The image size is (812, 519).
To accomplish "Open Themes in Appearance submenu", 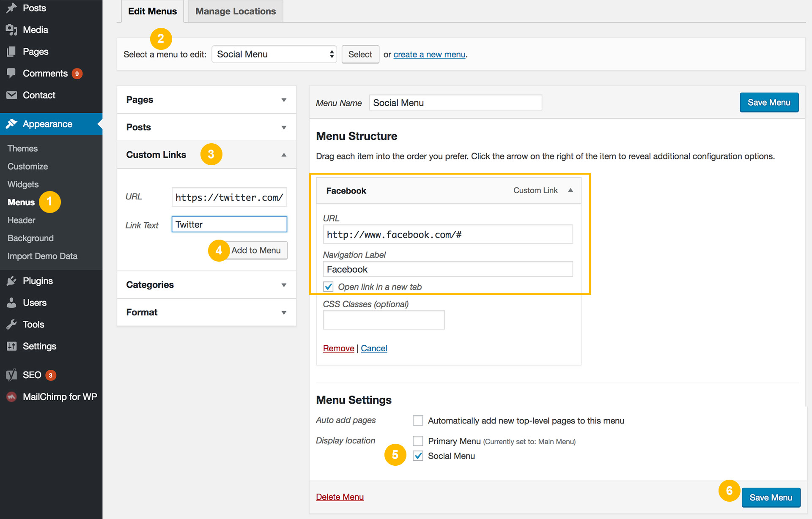I will coord(22,148).
